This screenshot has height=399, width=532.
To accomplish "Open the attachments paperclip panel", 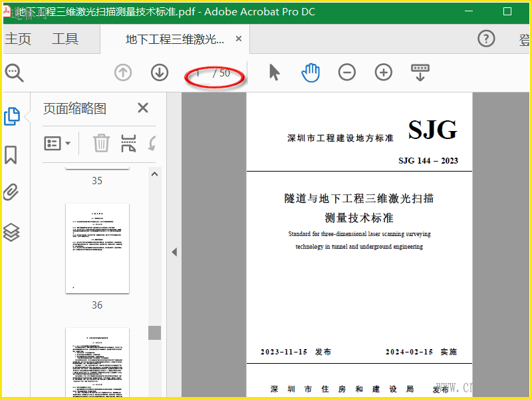I will pos(11,192).
